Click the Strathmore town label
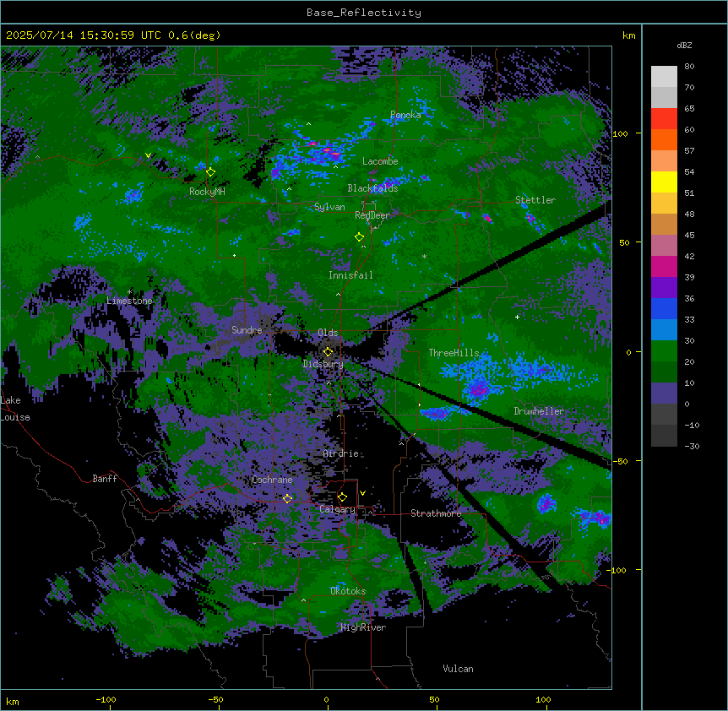 436,513
